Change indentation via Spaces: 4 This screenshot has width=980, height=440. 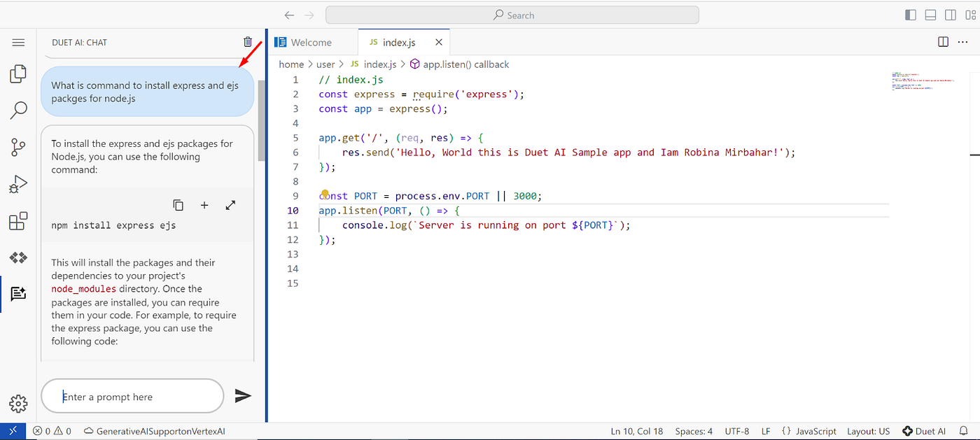tap(694, 431)
